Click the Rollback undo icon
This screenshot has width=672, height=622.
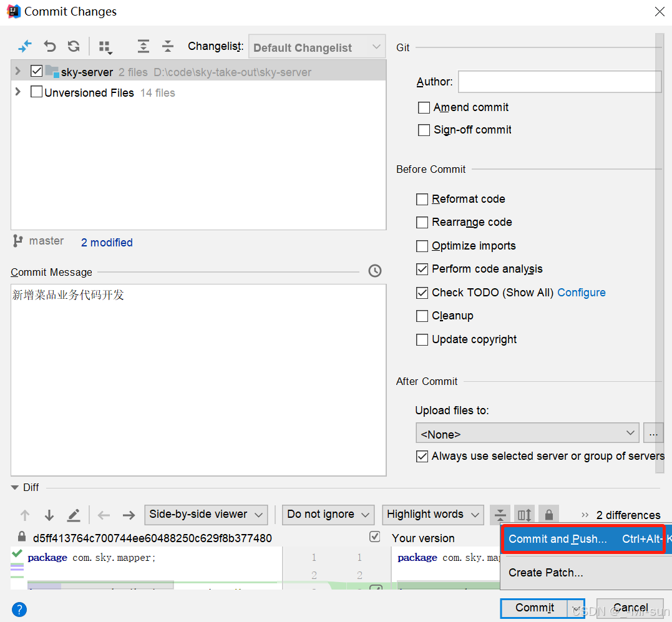pyautogui.click(x=50, y=46)
